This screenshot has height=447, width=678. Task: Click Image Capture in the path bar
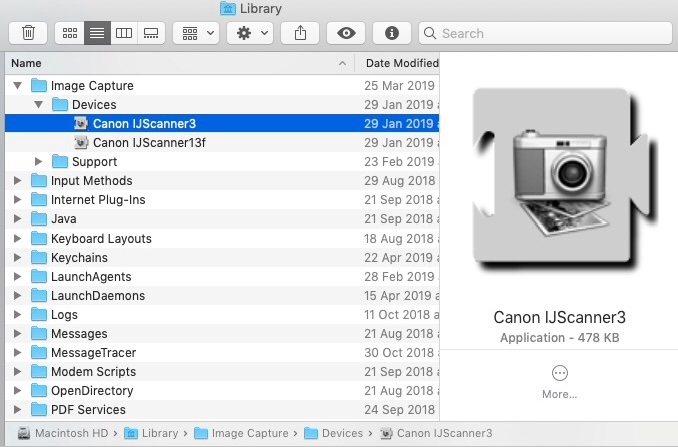(241, 433)
